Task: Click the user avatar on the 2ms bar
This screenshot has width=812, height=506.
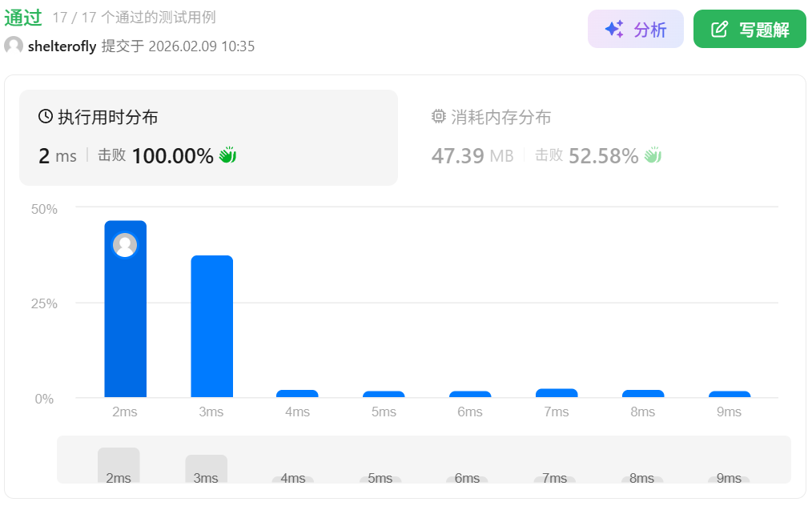Action: tap(125, 245)
